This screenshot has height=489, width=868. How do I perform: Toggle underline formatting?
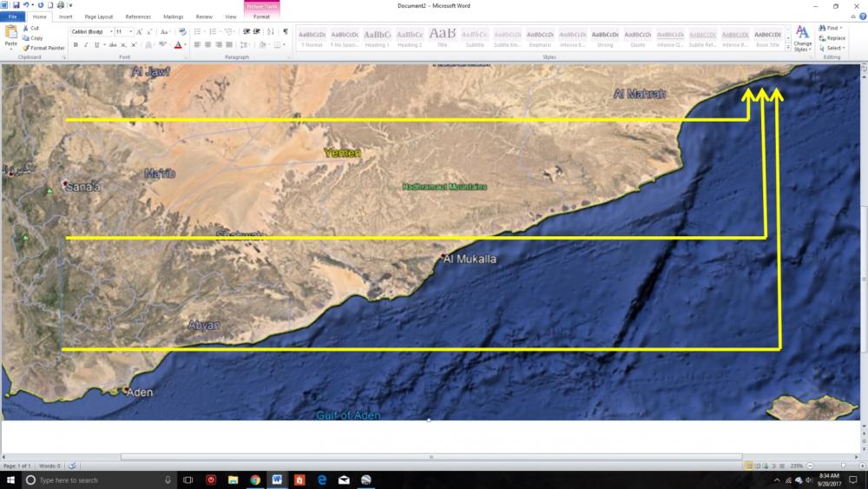[96, 45]
